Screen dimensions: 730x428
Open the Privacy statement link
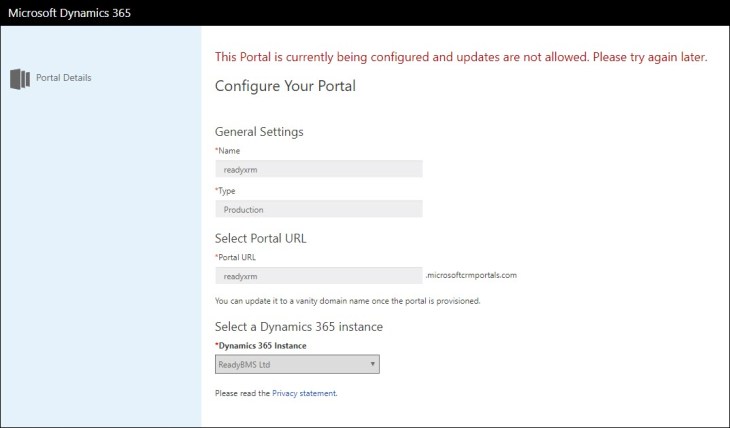pos(304,394)
